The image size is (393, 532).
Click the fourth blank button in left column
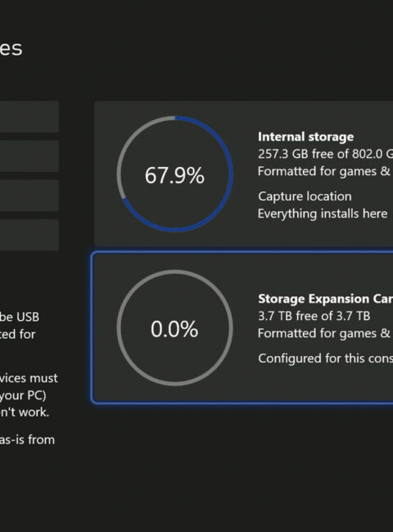[x=29, y=235]
